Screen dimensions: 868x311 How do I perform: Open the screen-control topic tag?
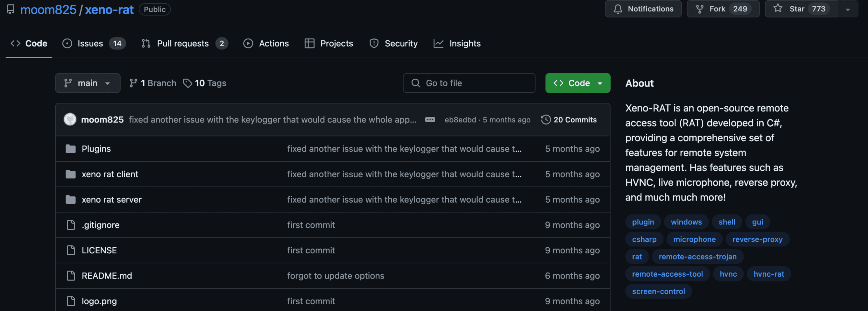658,291
